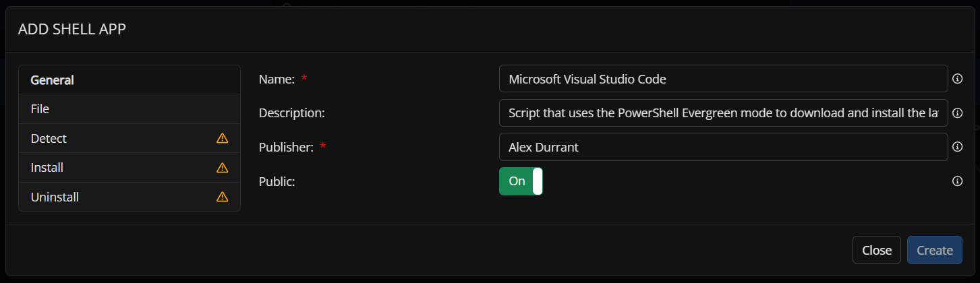Click the warning icon on Uninstall tab
The image size is (980, 283).
(x=222, y=197)
